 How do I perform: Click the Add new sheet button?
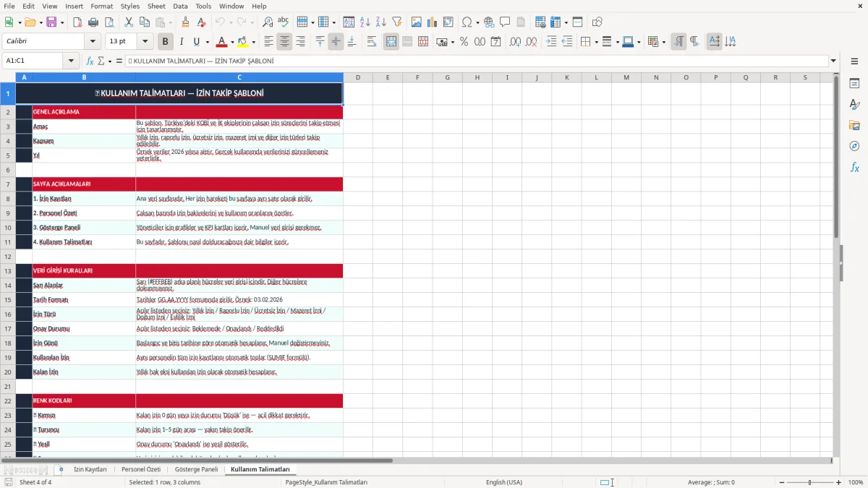coord(61,469)
